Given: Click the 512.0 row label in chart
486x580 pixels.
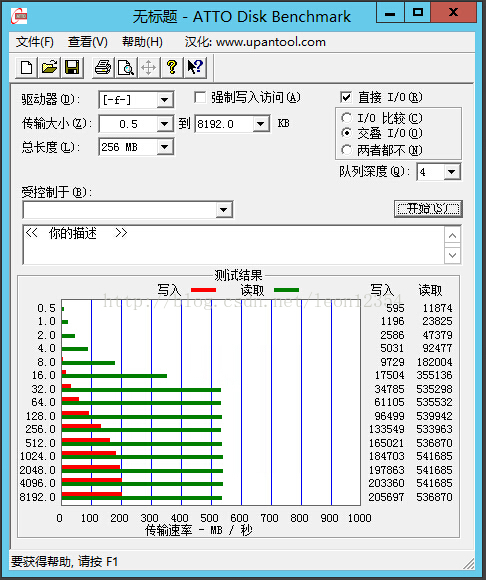Looking at the screenshot, I should [x=40, y=443].
